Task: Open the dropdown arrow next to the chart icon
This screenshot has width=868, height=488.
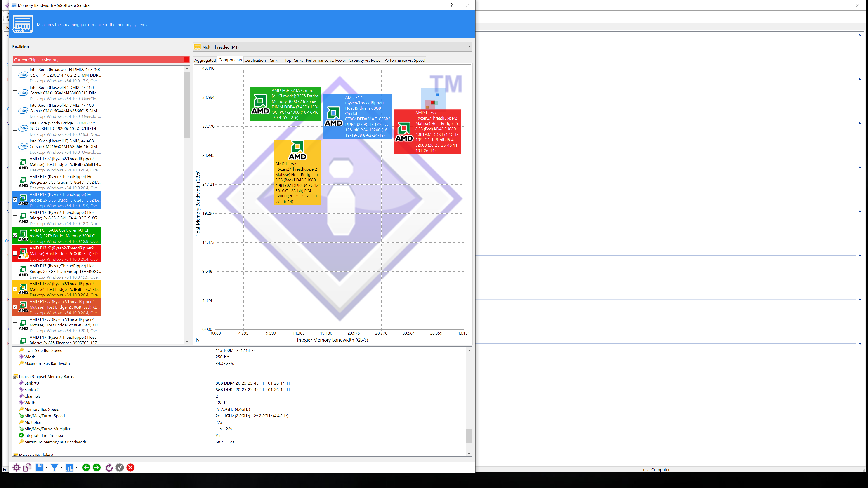Action: coord(76,467)
